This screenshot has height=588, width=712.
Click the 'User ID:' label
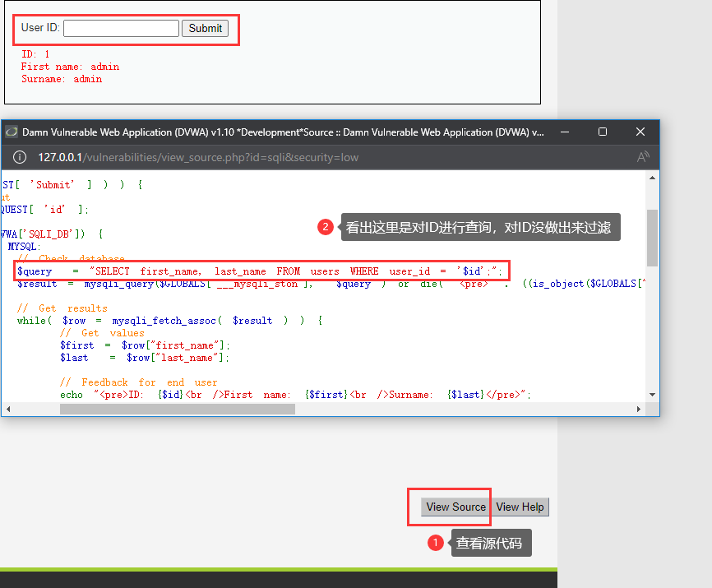click(x=40, y=28)
